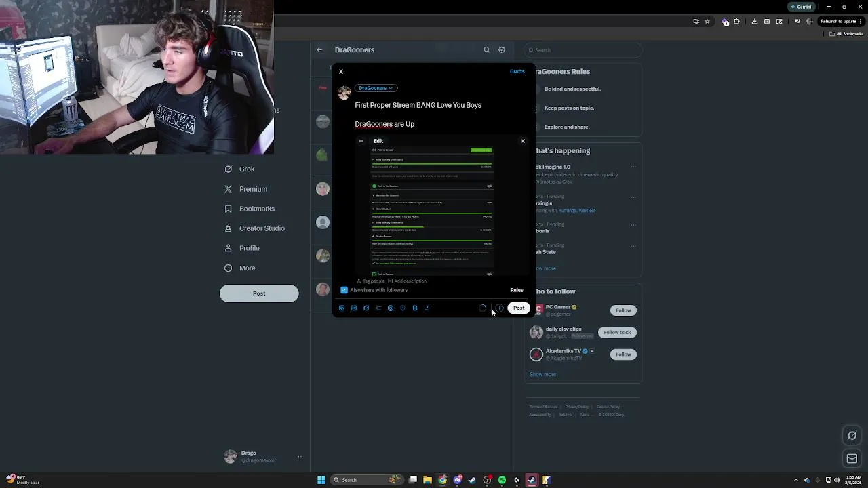Open the taskbar volume control
Viewport: 868px width, 488px height.
click(836, 480)
